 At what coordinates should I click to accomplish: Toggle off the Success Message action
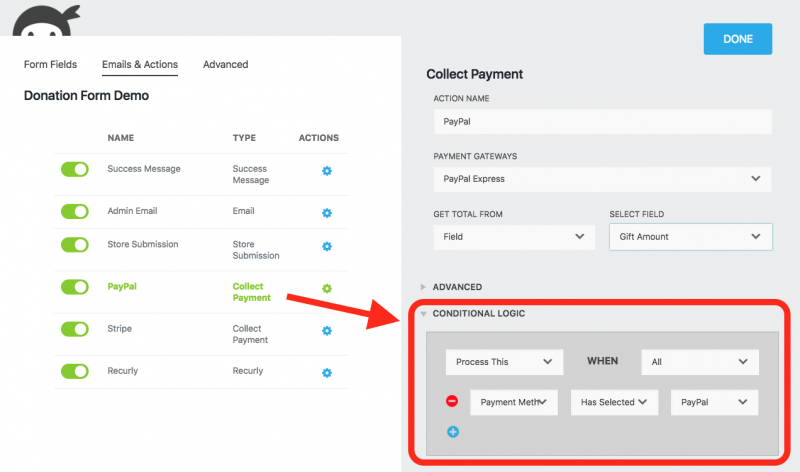(x=74, y=169)
